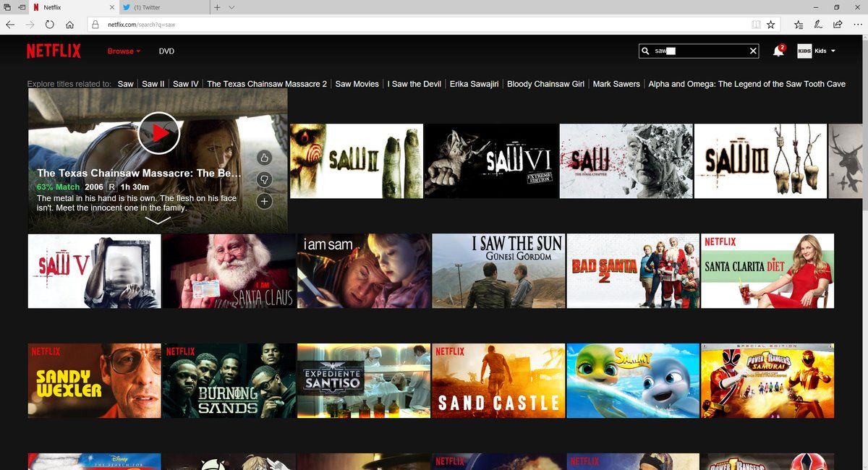Play The Texas Chainsaw Massacre preview

pos(158,133)
